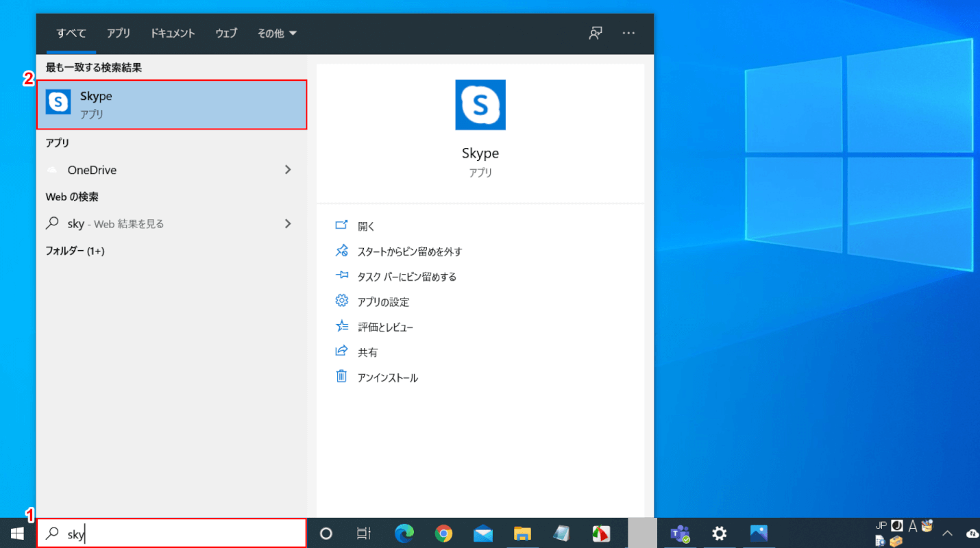980x548 pixels.
Task: Open Task View on the taskbar
Action: (x=364, y=533)
